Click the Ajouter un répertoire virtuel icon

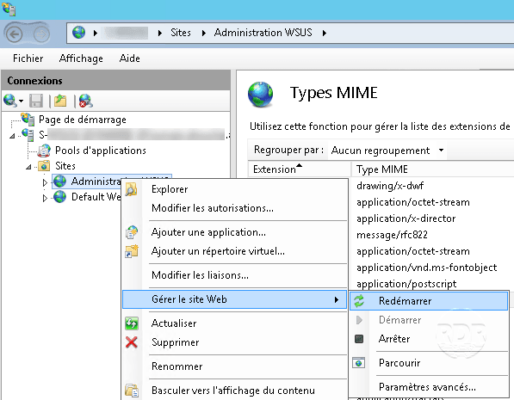132,251
